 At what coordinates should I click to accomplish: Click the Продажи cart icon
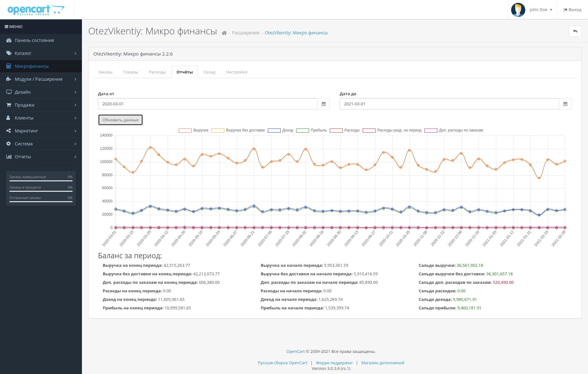[9, 105]
